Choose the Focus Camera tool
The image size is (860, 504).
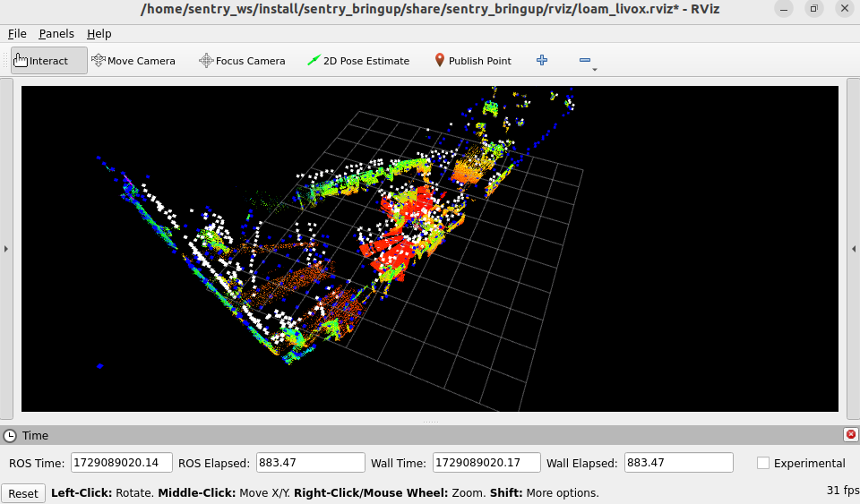(242, 60)
